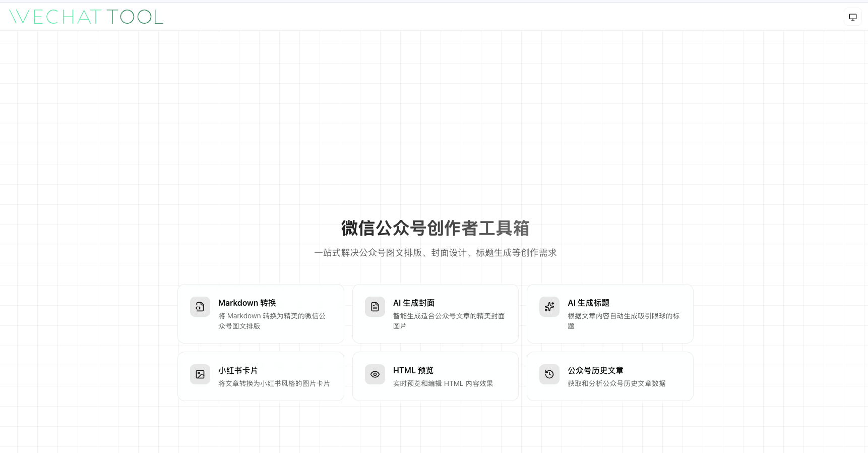The image size is (868, 453).
Task: Open the AI 生成封面 title link
Action: (414, 303)
